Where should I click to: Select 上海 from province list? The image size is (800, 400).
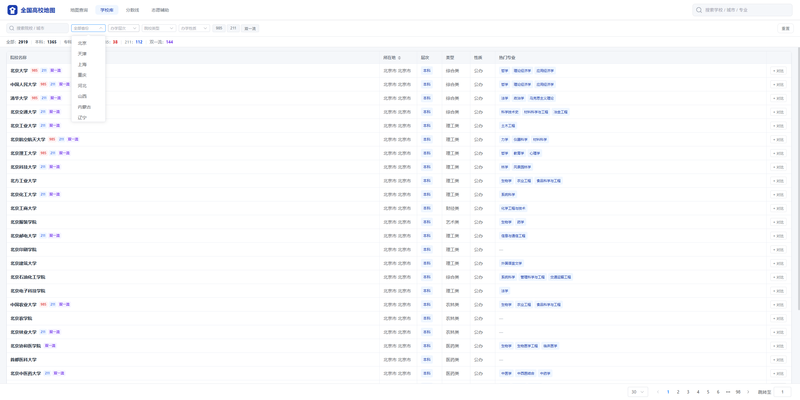[88, 64]
